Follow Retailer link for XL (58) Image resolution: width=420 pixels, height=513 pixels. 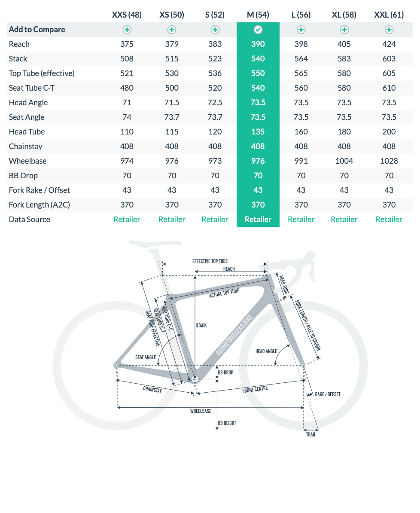click(344, 220)
